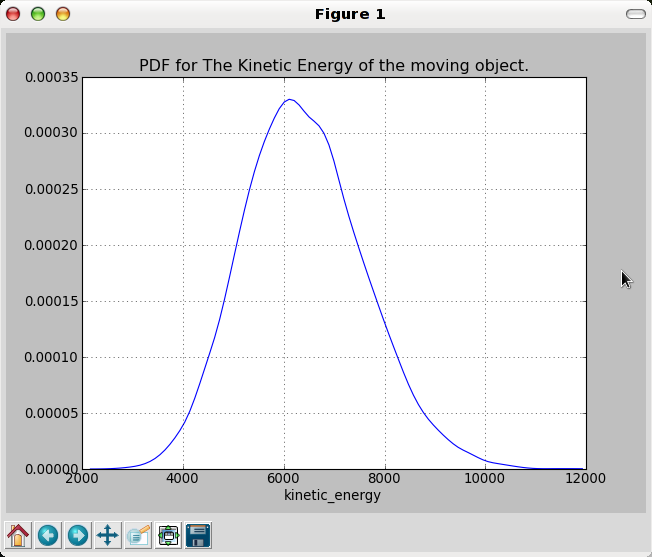Click the 12000 tick label on x-axis
This screenshot has width=652, height=557.
(x=585, y=478)
